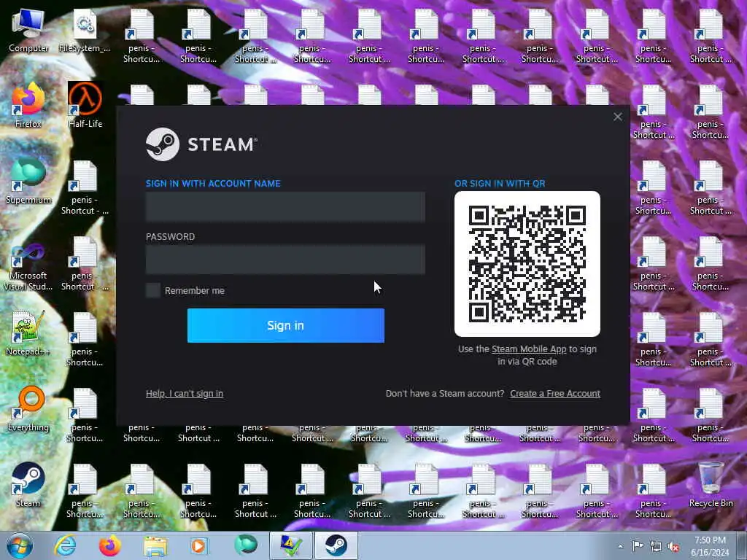Select the Firefox desktop shortcut
Image resolution: width=747 pixels, height=560 pixels.
point(28,105)
